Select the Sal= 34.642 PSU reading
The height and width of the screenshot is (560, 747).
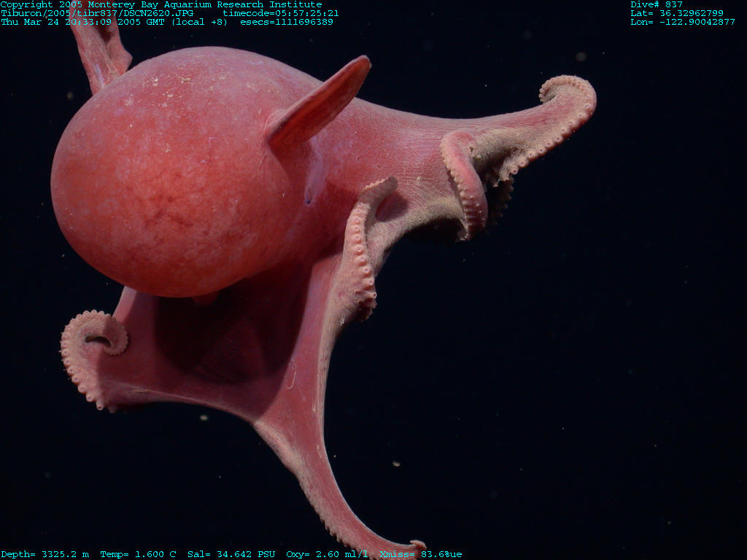[x=231, y=554]
